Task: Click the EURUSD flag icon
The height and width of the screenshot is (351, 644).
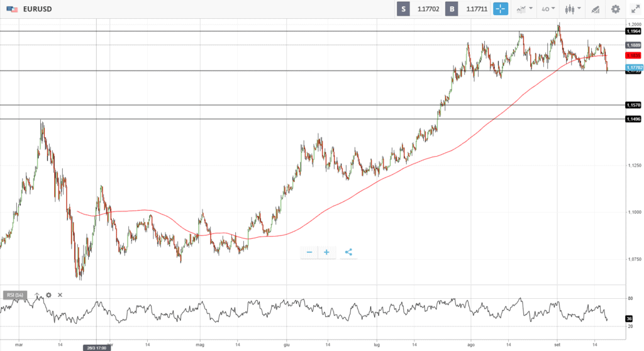Action: point(12,9)
